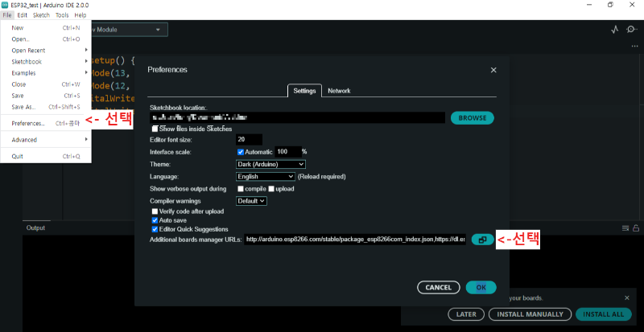
Task: Click the 'Additional boards manager URLs:' label
Action: pos(196,240)
